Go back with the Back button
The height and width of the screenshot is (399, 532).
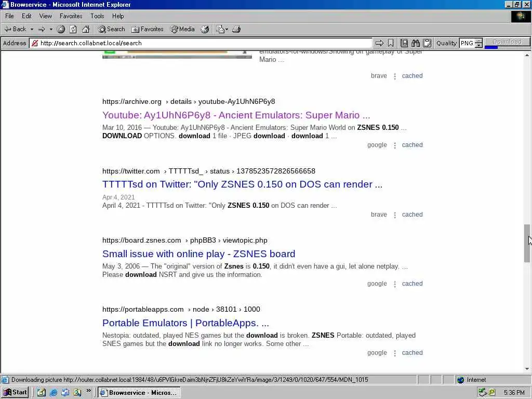(15, 29)
